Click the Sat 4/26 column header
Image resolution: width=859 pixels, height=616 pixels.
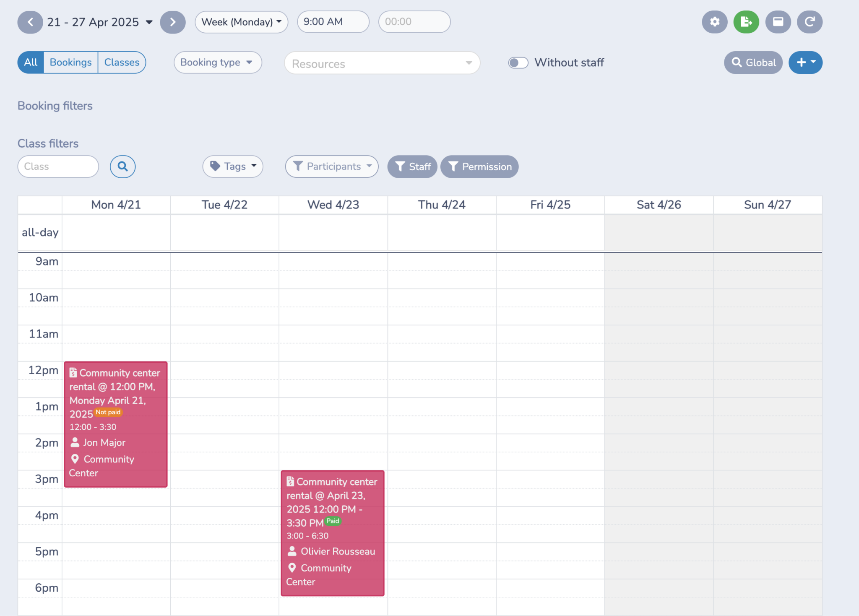click(659, 205)
